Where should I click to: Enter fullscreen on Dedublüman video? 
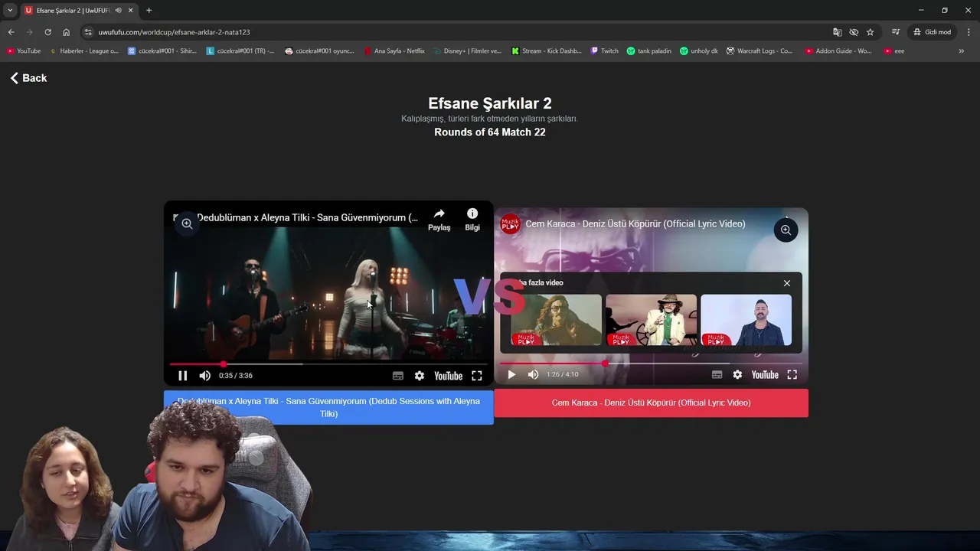coord(477,376)
